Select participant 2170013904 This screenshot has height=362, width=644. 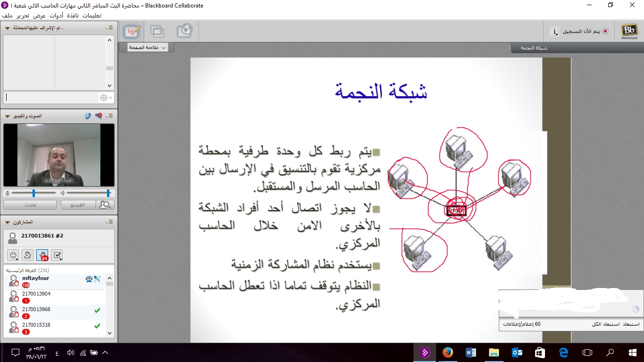[55, 297]
